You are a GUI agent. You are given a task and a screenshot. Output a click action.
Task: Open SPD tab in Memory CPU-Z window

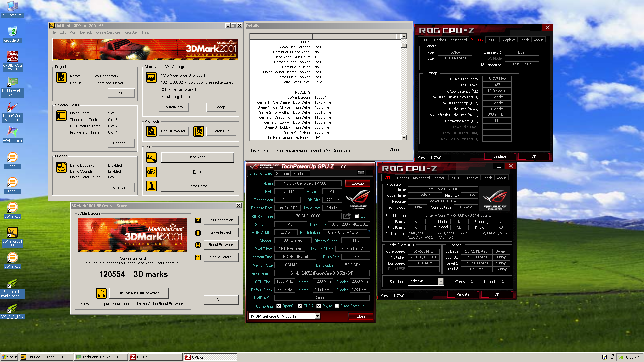click(x=492, y=40)
